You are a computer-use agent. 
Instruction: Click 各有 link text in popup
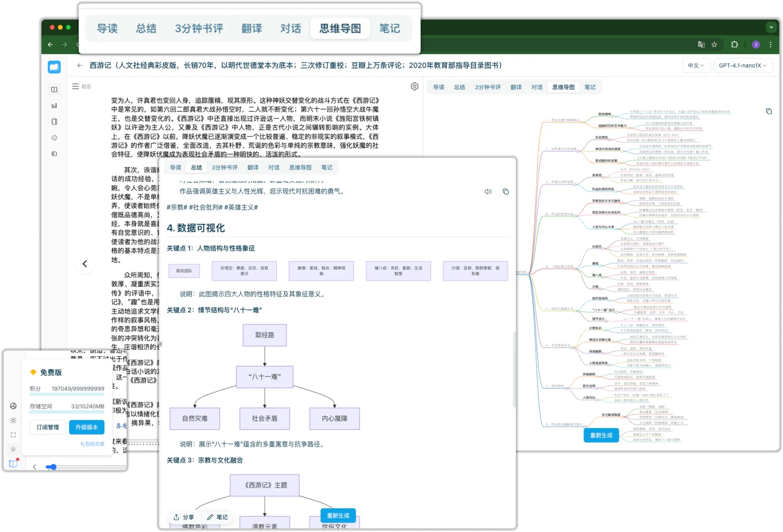[x=121, y=426]
